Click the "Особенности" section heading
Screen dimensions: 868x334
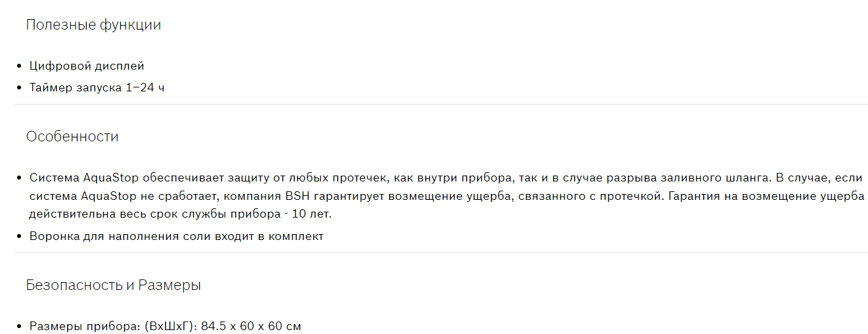pos(72,137)
